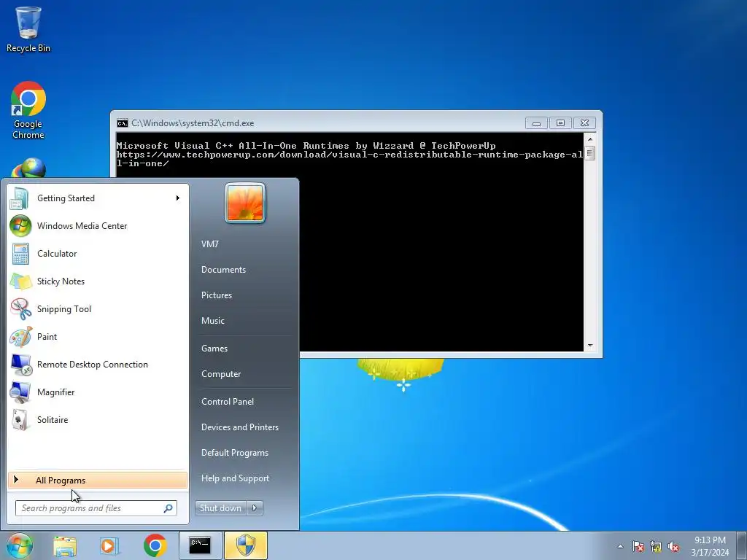Launch the Snipping Tool
The height and width of the screenshot is (560, 747).
98,308
